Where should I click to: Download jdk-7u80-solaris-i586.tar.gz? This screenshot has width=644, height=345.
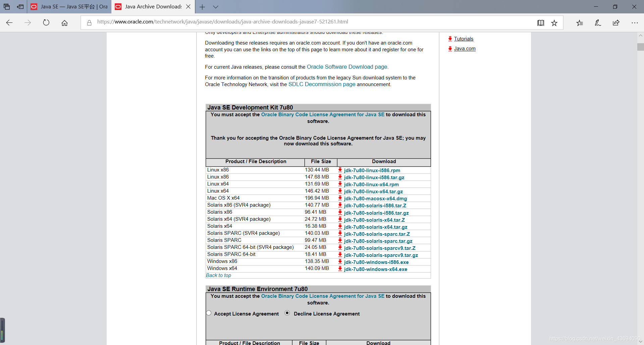click(x=376, y=213)
